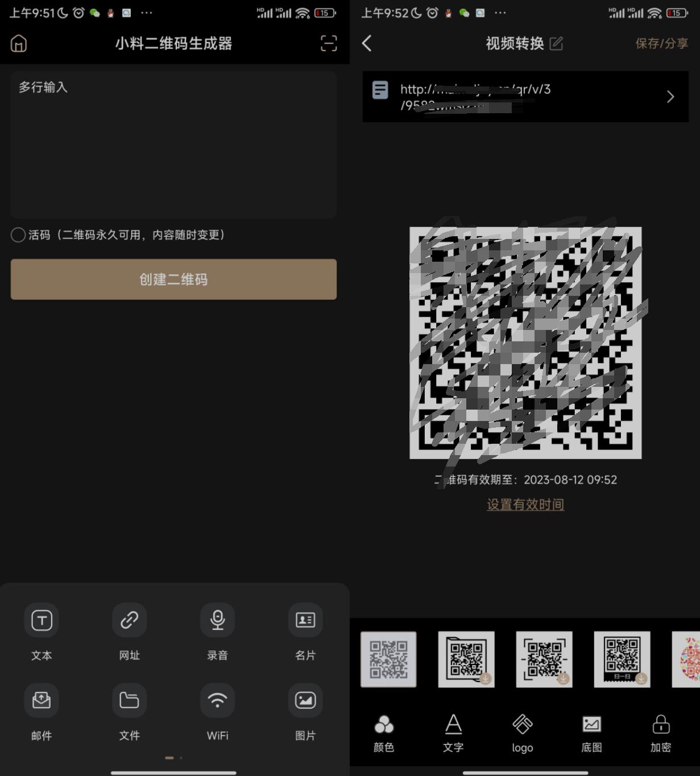The height and width of the screenshot is (776, 700).
Task: Go back using the left arrow
Action: tap(367, 43)
